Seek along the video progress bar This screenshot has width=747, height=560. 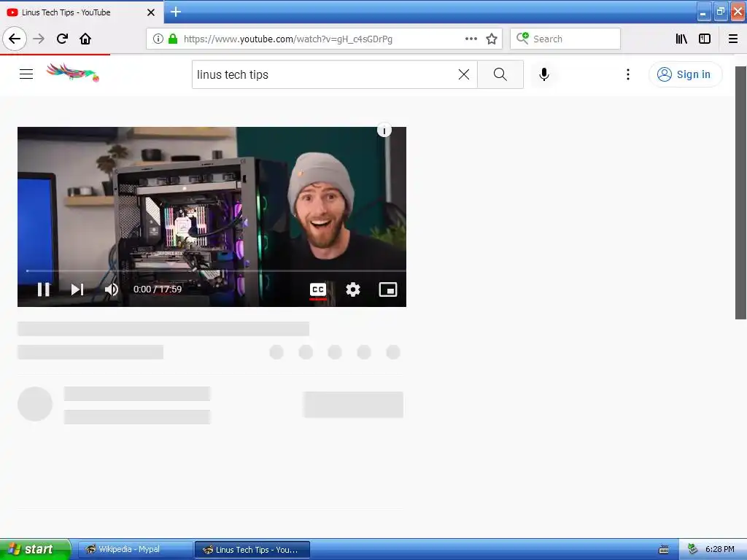point(216,271)
